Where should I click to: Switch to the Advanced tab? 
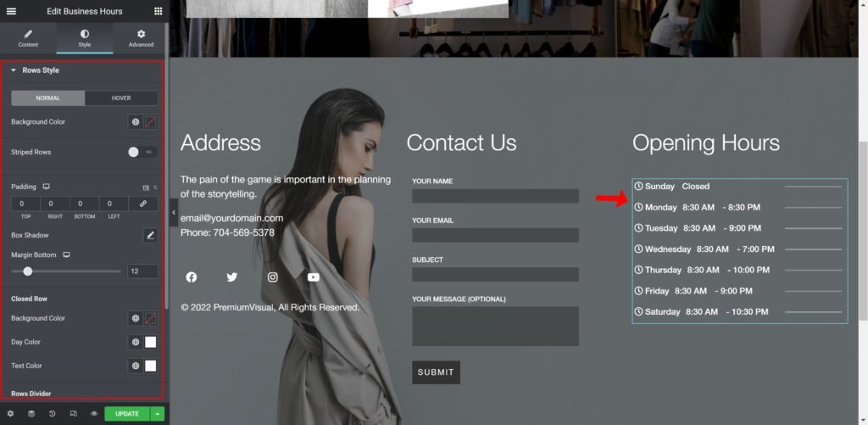pyautogui.click(x=142, y=38)
